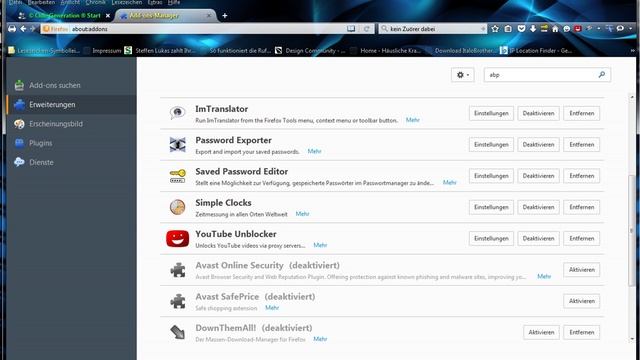The height and width of the screenshot is (360, 640).
Task: Click the add-on list scrollbar down arrow
Action: [x=632, y=339]
